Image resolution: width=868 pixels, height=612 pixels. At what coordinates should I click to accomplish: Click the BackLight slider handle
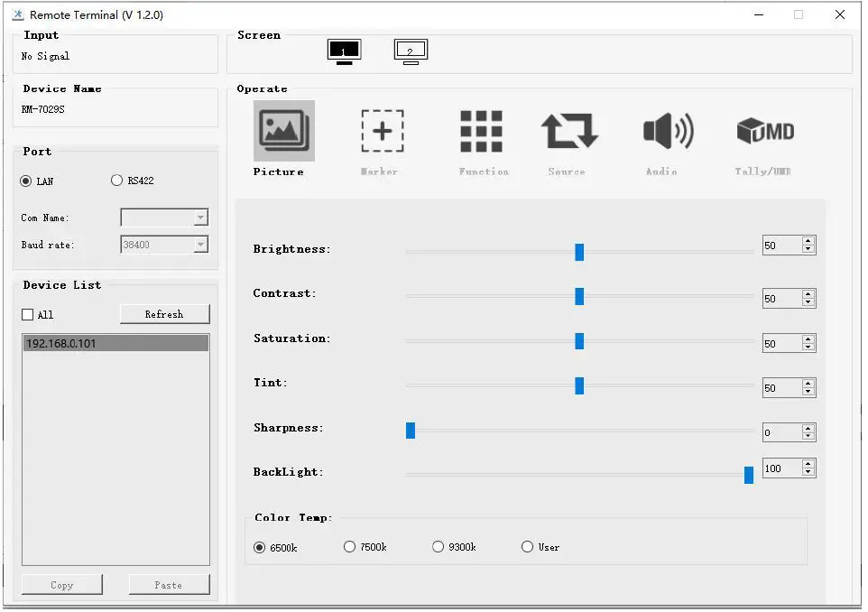point(748,475)
